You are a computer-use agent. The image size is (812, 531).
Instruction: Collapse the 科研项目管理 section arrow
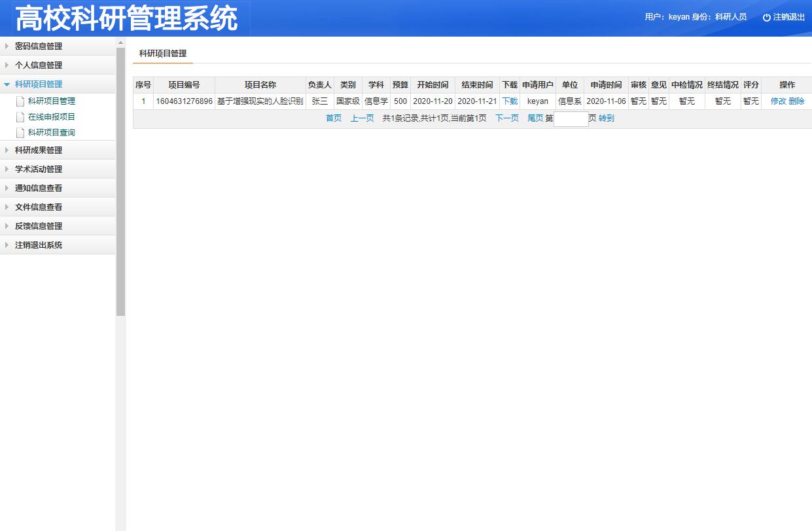coord(7,84)
